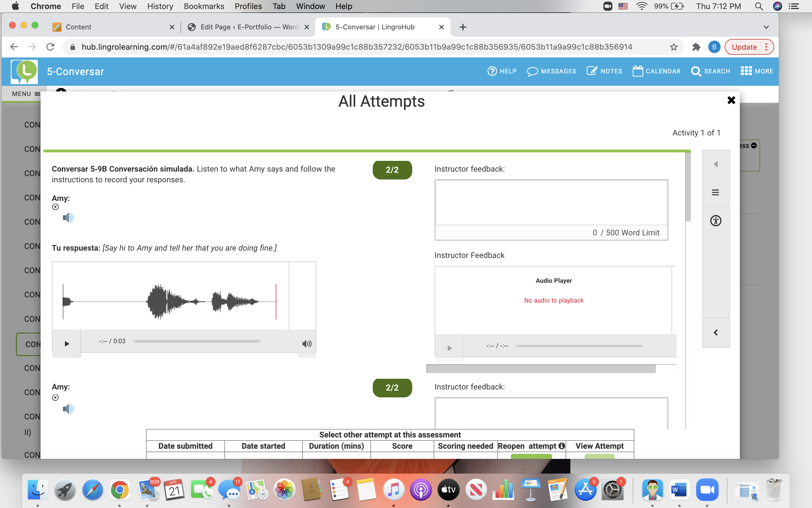Image resolution: width=812 pixels, height=508 pixels.
Task: Click the vertical scrollbar of the attempt
Action: 688,187
